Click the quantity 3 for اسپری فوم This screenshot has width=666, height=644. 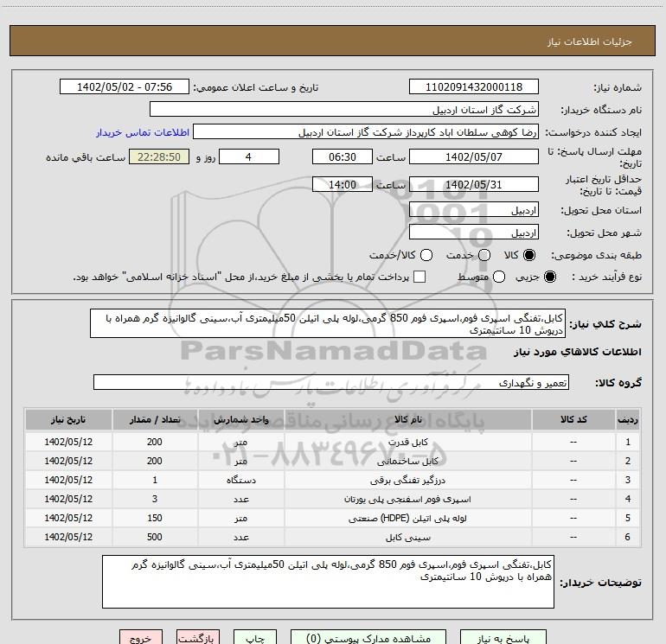coord(155,499)
